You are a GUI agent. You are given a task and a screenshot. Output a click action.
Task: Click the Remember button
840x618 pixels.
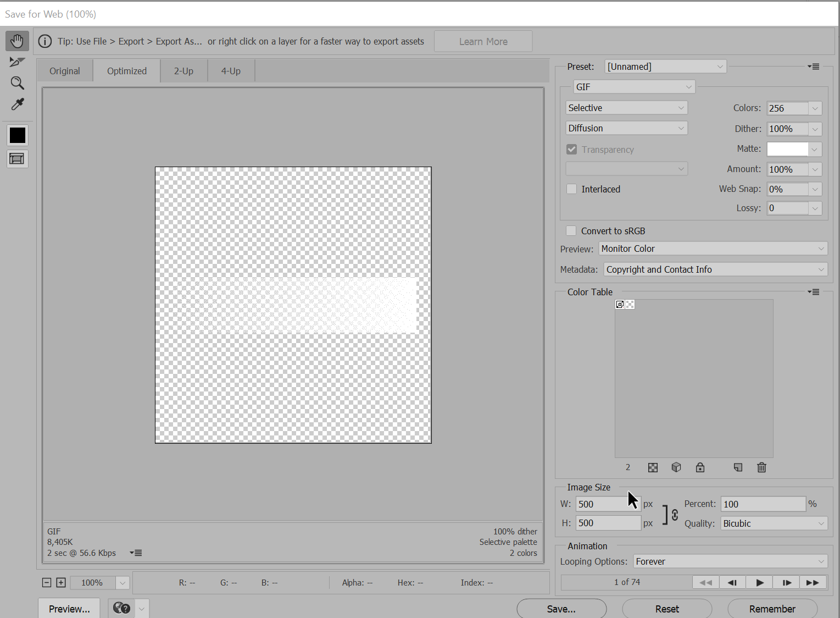tap(772, 609)
